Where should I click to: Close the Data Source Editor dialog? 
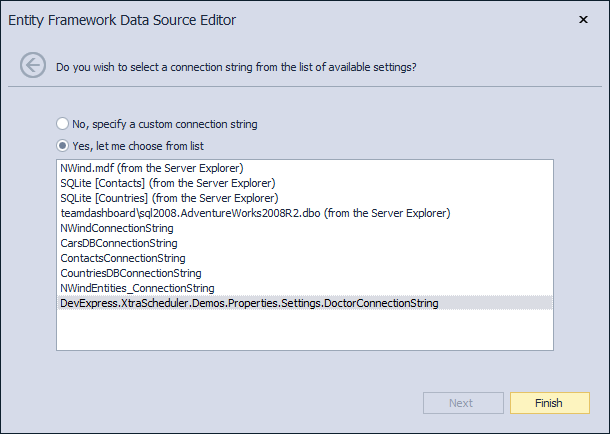pyautogui.click(x=584, y=19)
